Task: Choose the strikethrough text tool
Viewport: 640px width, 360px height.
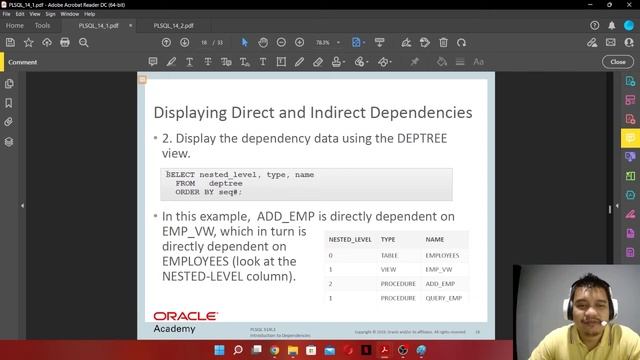Action: pos(208,62)
